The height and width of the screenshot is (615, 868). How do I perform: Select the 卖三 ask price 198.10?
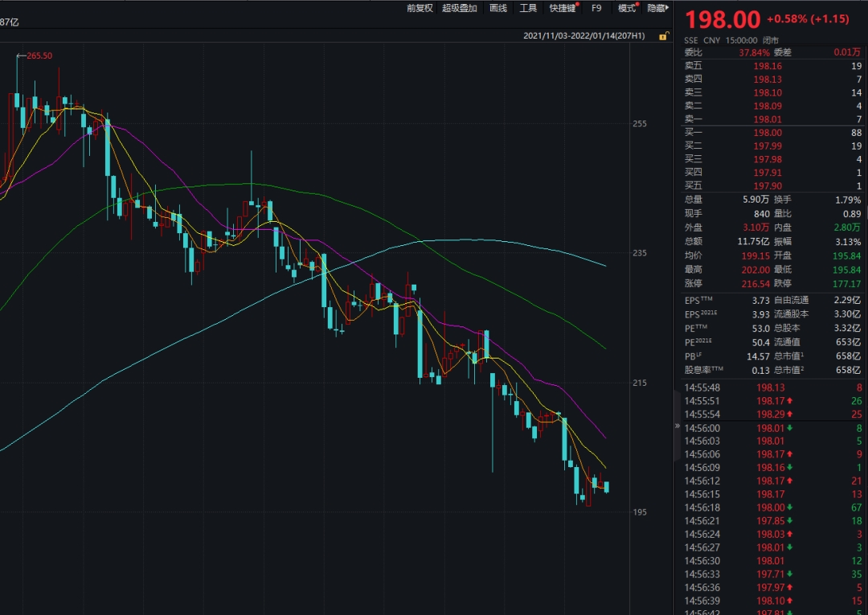click(768, 92)
